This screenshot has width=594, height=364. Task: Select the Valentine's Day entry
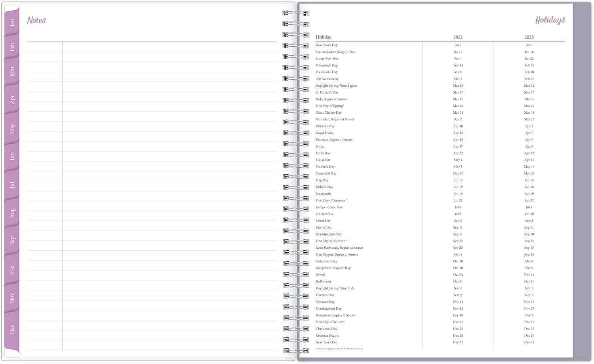327,65
